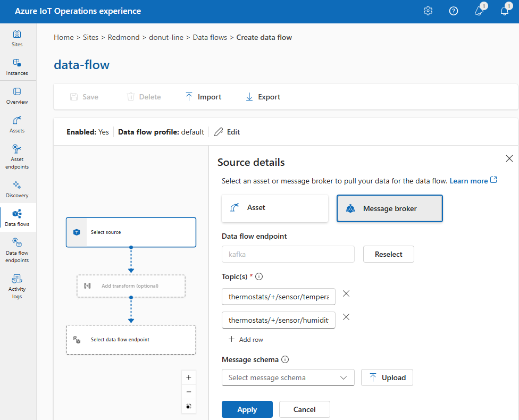Open Discovery from the left navigation

(17, 188)
